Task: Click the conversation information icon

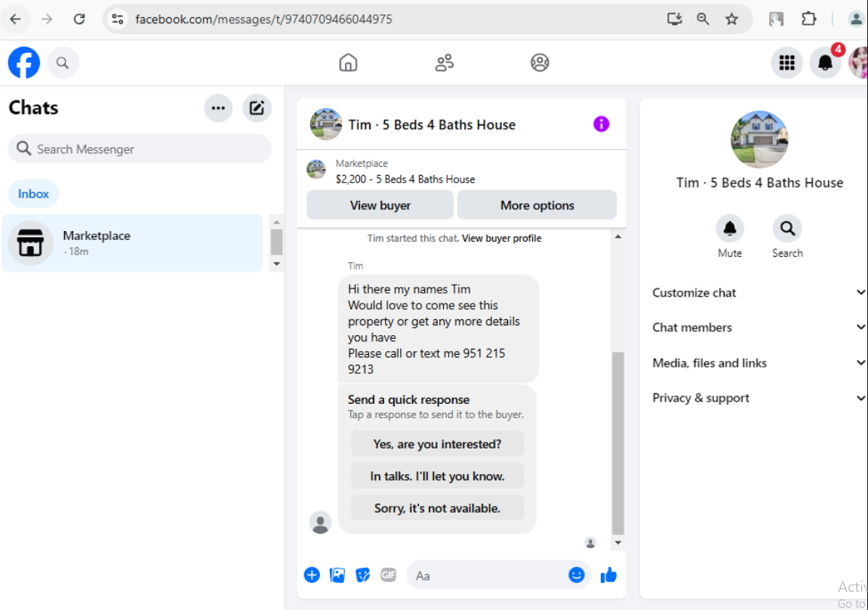Action: pos(601,124)
